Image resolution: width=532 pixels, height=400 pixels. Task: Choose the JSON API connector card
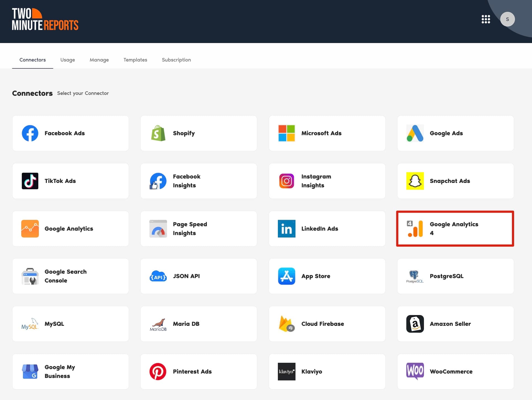(x=198, y=276)
